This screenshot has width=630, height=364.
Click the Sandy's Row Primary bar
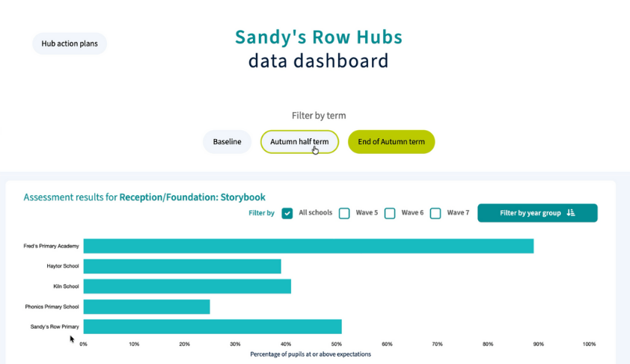pos(212,327)
